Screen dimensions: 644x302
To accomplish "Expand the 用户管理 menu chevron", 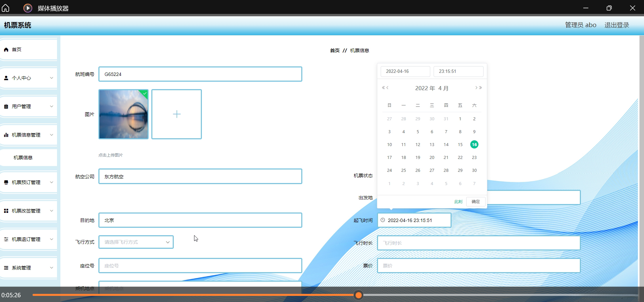I will (x=52, y=106).
